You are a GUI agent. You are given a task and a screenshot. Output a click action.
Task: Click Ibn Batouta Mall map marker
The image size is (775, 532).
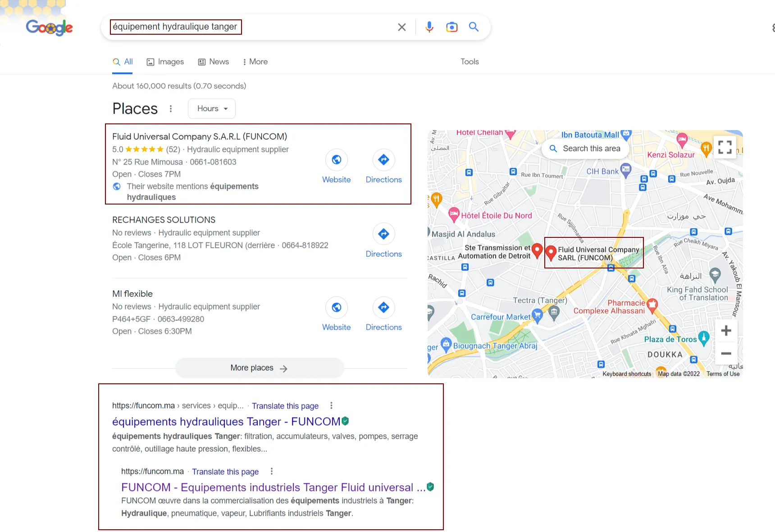[626, 134]
